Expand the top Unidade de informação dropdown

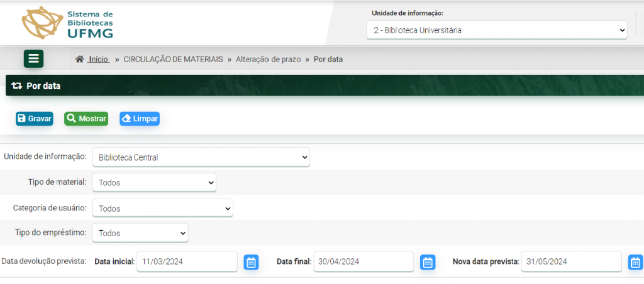496,30
